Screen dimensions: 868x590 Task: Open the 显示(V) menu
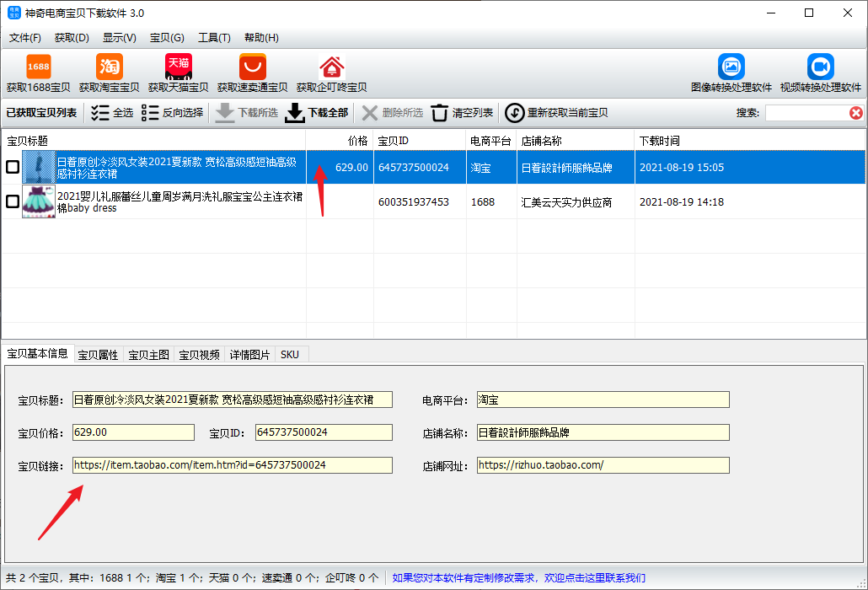[x=119, y=38]
